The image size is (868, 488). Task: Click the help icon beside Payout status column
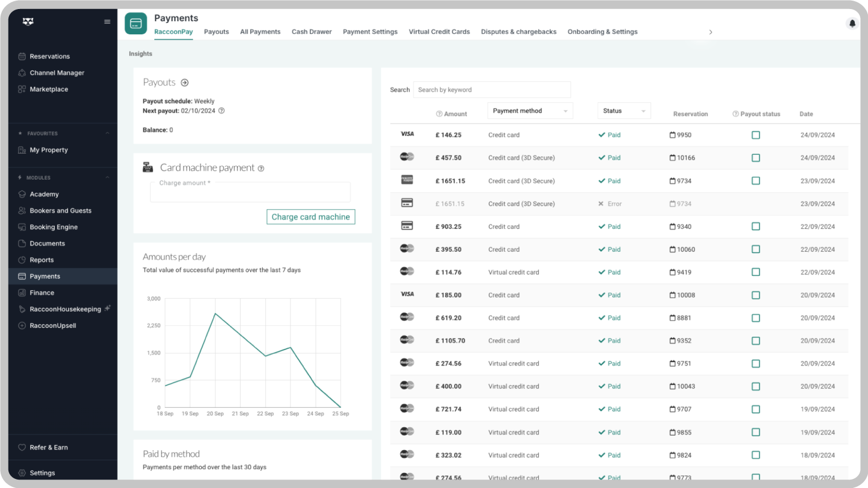[x=735, y=114]
